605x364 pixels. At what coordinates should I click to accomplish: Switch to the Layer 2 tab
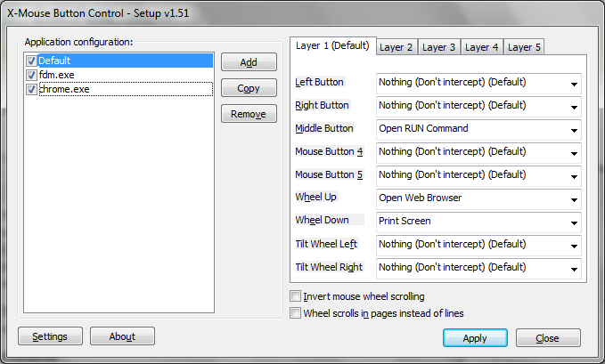tap(396, 47)
